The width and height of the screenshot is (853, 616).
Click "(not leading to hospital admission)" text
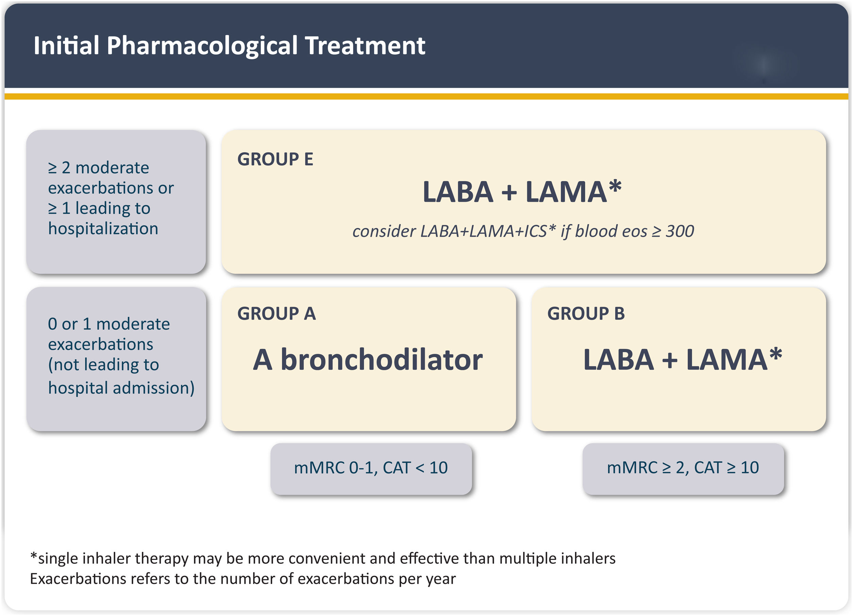(x=121, y=377)
